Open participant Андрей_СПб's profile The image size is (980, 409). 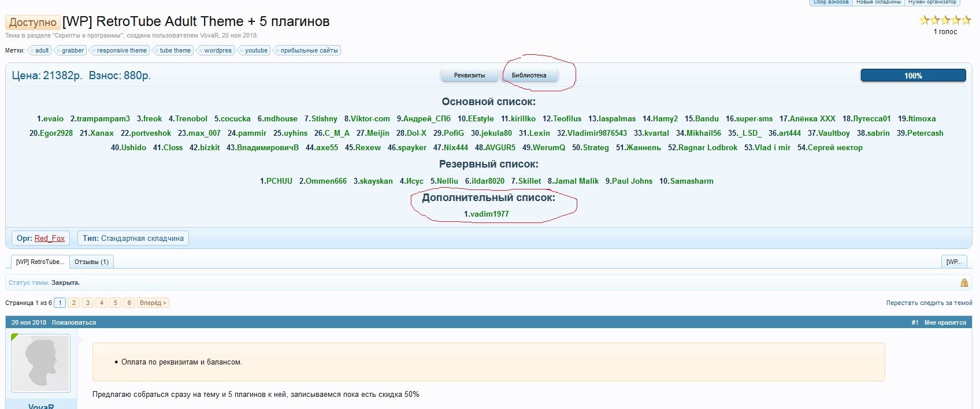tap(427, 118)
